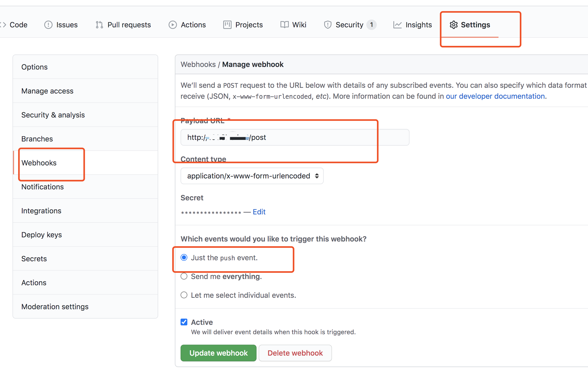Click Edit link next to Secret
Image resolution: width=588 pixels, height=384 pixels.
(259, 212)
